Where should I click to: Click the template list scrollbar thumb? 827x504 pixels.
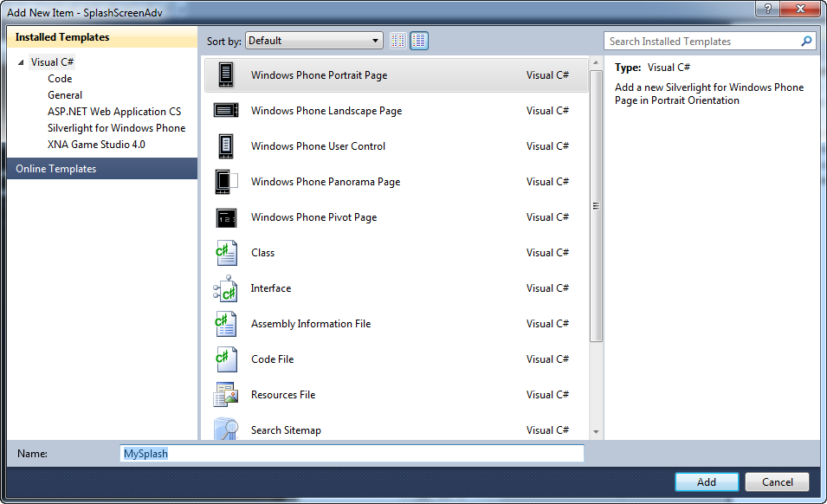point(596,206)
